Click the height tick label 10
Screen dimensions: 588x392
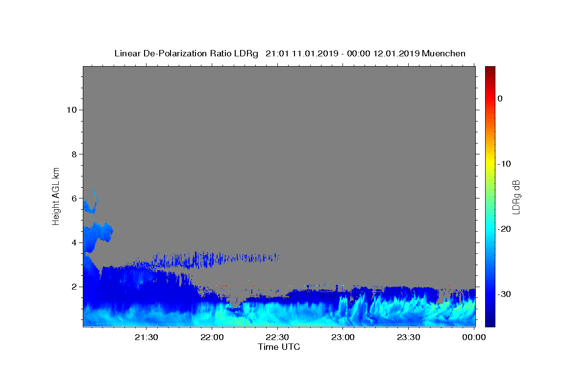pyautogui.click(x=71, y=110)
